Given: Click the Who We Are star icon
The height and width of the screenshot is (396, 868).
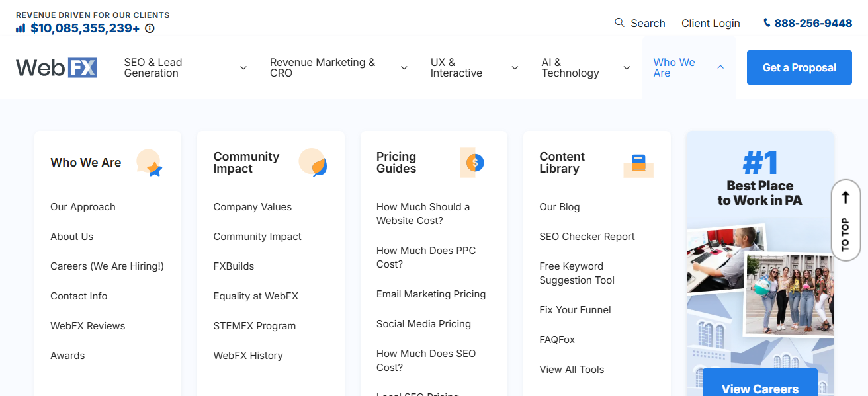Looking at the screenshot, I should coord(150,163).
